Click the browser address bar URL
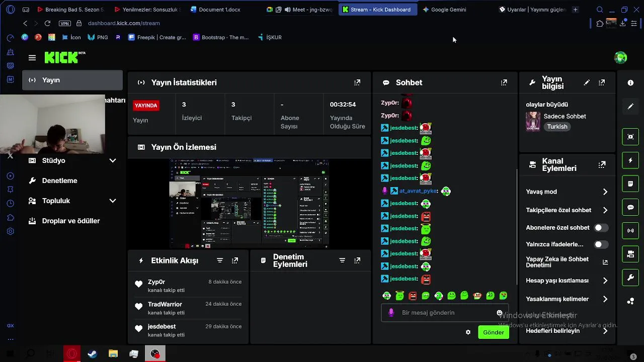The image size is (644, 362). click(x=124, y=23)
